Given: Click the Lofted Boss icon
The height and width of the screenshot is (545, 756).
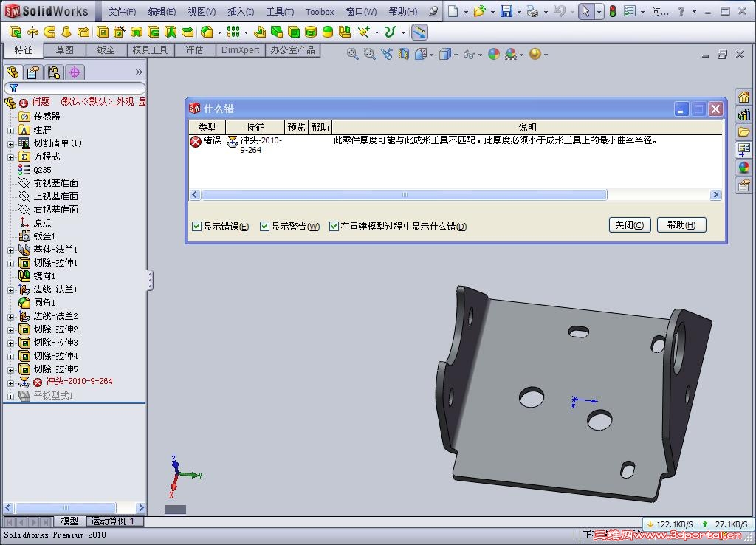Looking at the screenshot, I should coord(66,32).
